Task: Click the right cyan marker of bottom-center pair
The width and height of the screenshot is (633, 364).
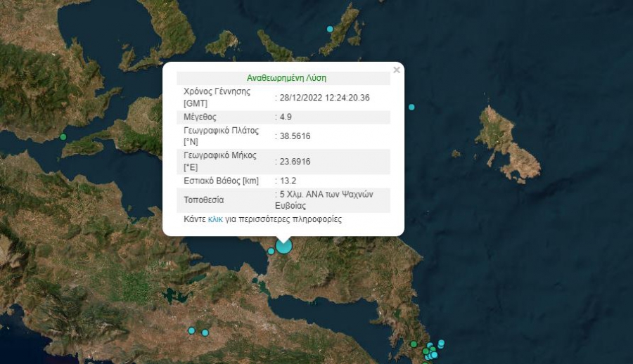Action: [x=205, y=332]
